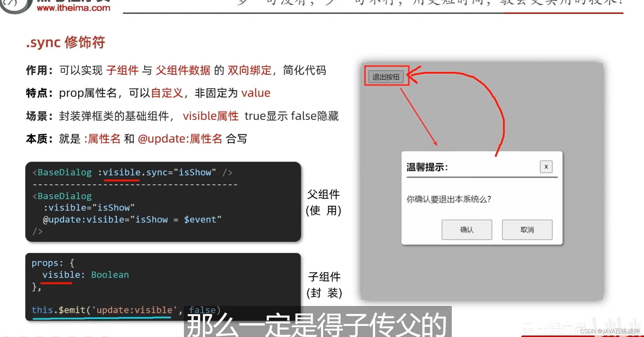
Task: Click the 'props: {' code line
Action: coord(53,263)
